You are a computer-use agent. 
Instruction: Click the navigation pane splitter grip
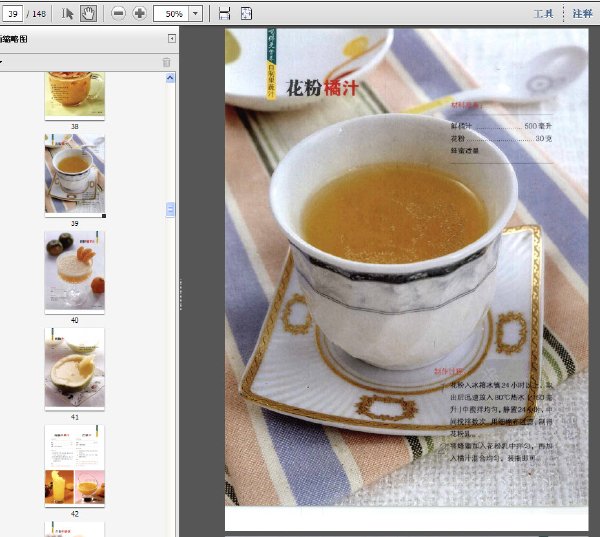pos(180,294)
